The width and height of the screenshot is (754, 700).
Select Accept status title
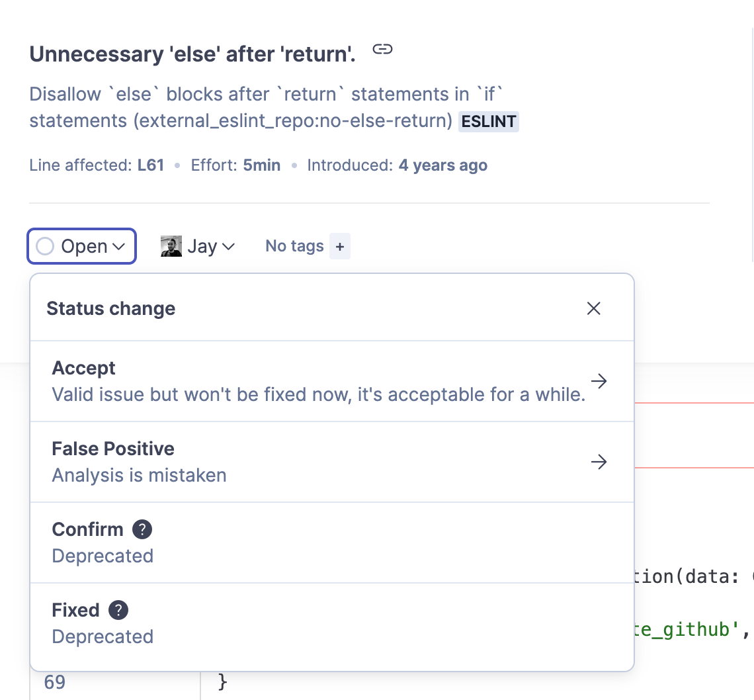point(84,368)
